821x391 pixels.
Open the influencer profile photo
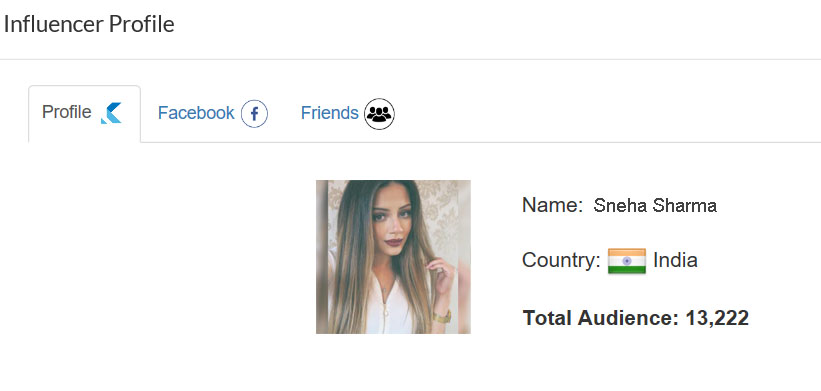(393, 257)
